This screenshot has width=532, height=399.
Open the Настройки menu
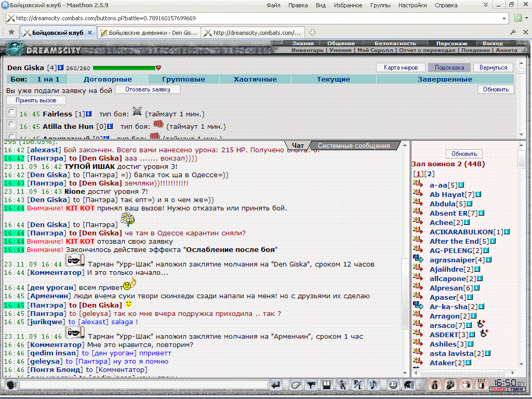click(413, 5)
